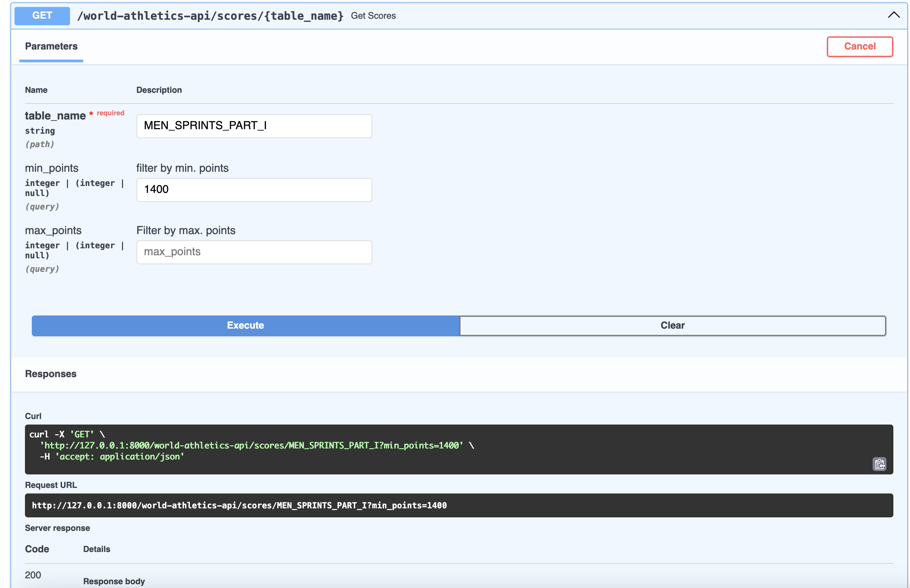Clear the request parameters
The image size is (910, 588).
click(672, 325)
